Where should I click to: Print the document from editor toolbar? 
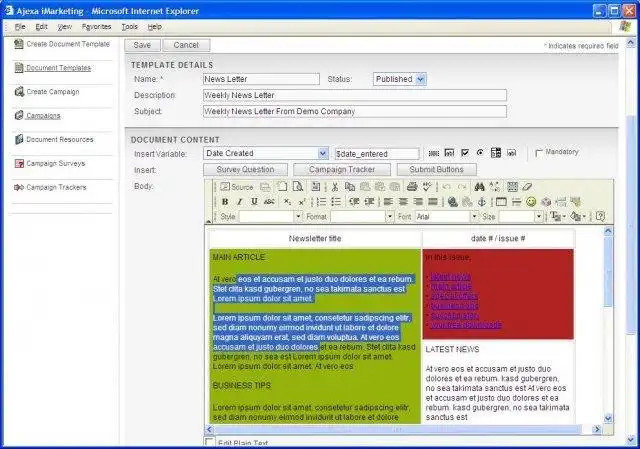coord(412,187)
